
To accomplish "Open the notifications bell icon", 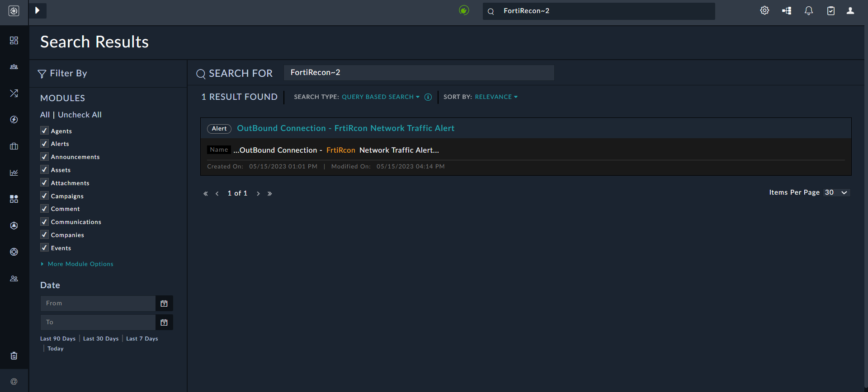I will 809,11.
